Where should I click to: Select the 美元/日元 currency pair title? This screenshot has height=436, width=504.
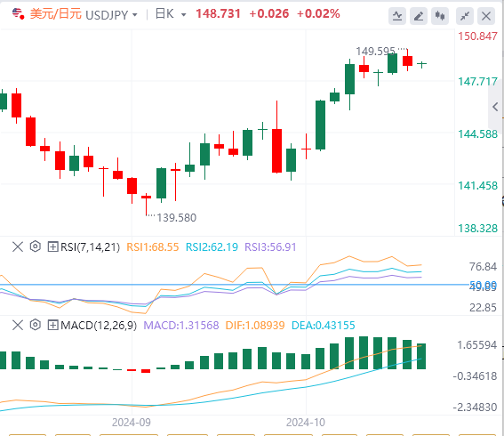click(56, 14)
